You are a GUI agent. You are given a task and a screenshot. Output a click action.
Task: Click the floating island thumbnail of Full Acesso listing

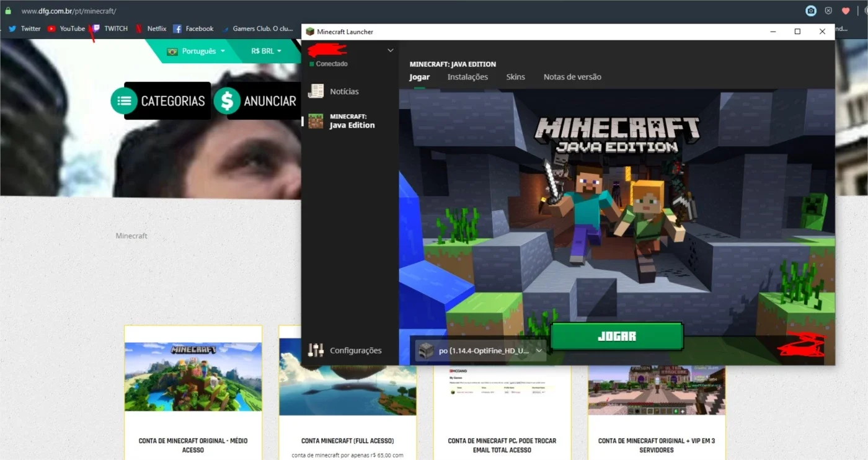(x=347, y=391)
